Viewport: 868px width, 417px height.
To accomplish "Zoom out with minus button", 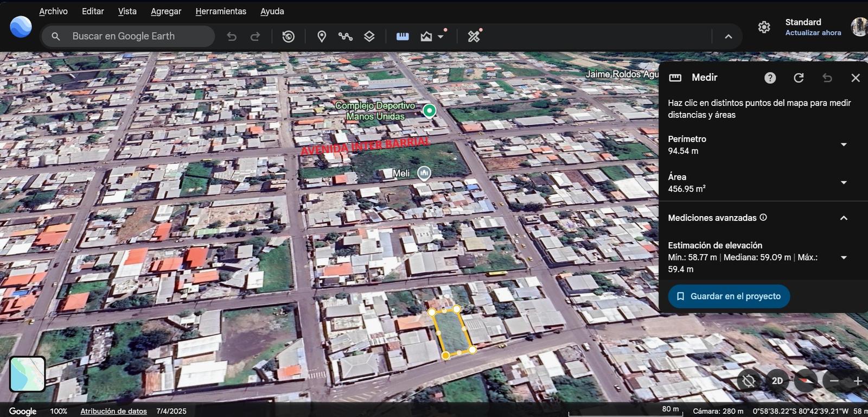I will [834, 381].
